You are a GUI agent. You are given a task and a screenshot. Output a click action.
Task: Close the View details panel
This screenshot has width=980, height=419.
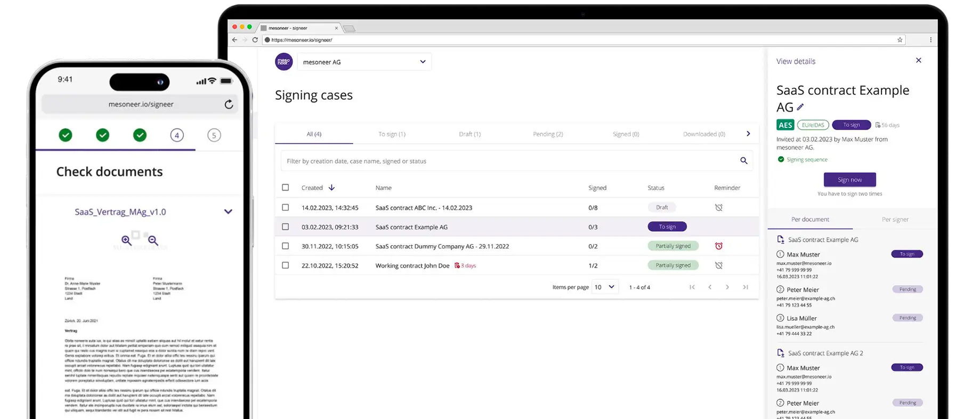tap(919, 60)
